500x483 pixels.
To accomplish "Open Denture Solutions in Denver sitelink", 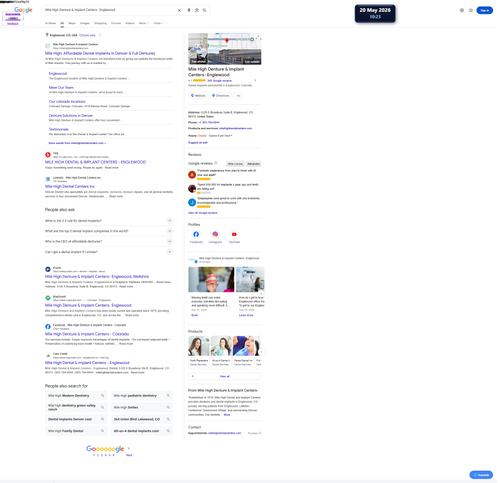I will coord(71,115).
